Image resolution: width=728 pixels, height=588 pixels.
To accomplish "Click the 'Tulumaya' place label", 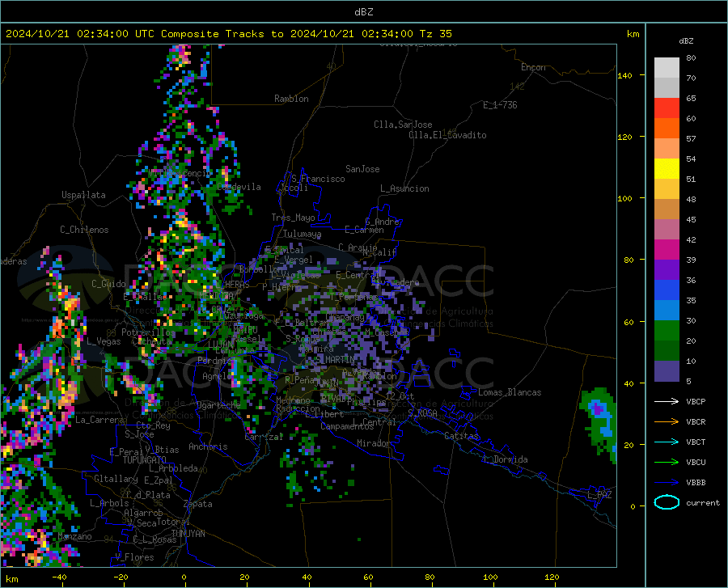I will coord(302,234).
